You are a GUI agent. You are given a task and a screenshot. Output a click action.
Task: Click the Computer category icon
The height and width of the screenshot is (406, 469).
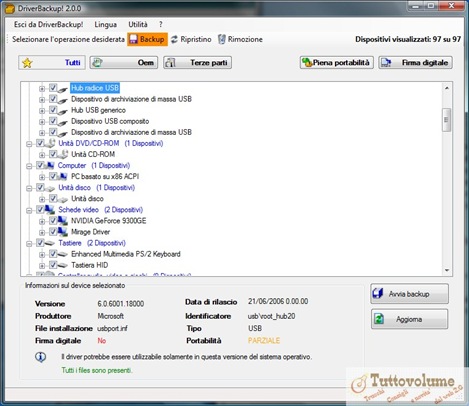[50, 165]
